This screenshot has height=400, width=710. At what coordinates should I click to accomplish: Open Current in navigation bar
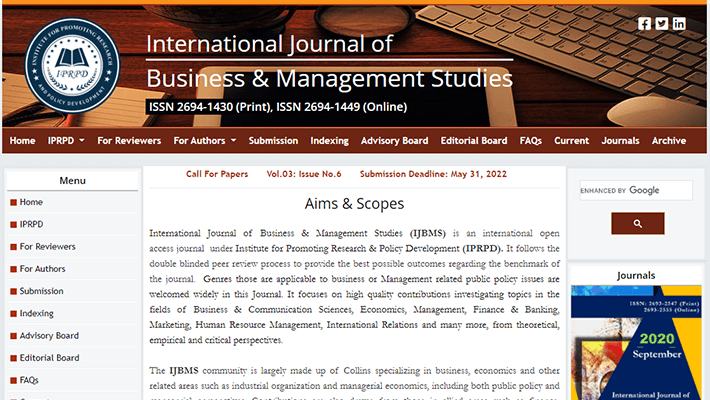pos(571,141)
